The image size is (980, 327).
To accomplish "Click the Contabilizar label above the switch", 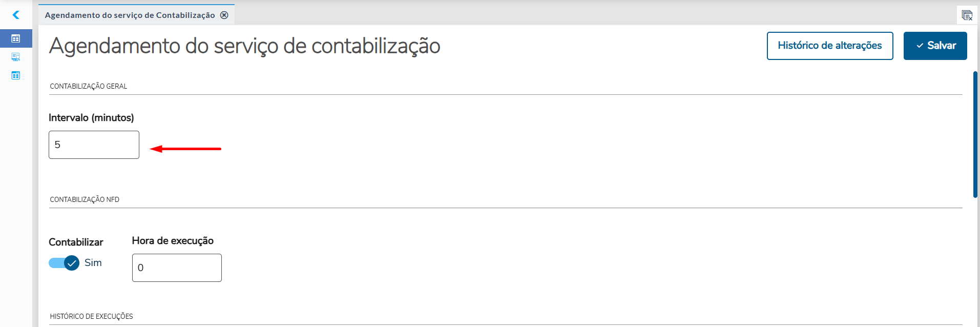I will (76, 242).
